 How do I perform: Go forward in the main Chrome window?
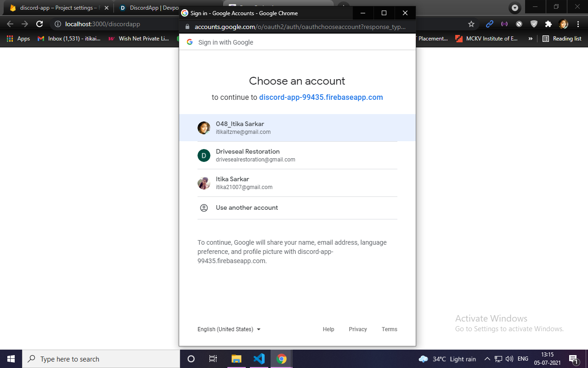[x=25, y=24]
